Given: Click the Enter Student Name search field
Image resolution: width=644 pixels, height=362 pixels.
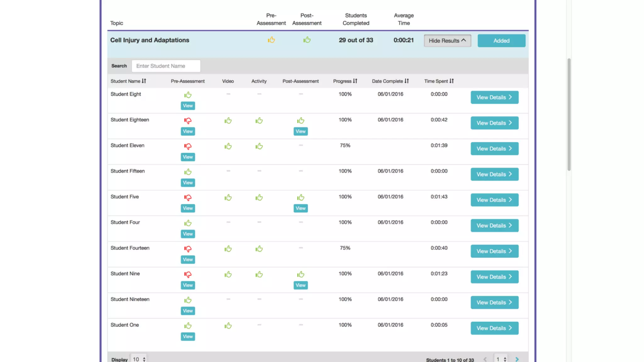Looking at the screenshot, I should [x=166, y=66].
